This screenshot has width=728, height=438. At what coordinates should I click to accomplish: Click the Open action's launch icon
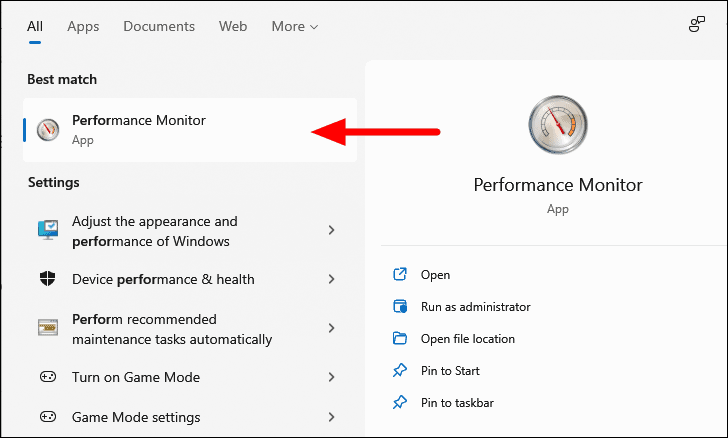[400, 275]
